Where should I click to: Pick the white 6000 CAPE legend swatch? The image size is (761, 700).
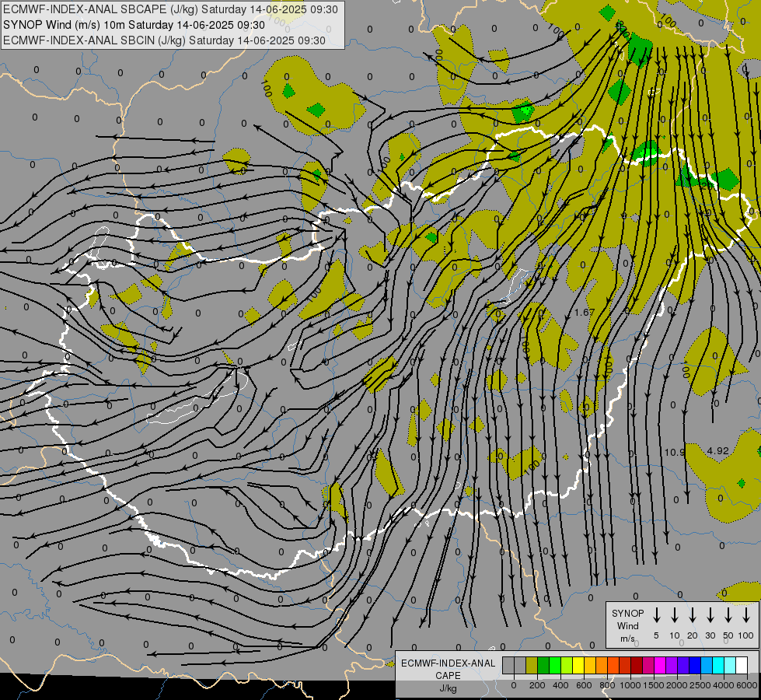[x=742, y=666]
